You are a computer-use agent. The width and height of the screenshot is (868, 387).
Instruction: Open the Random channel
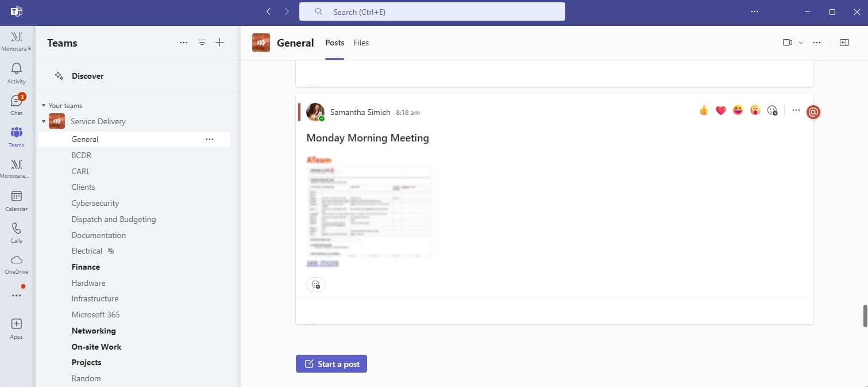point(86,378)
